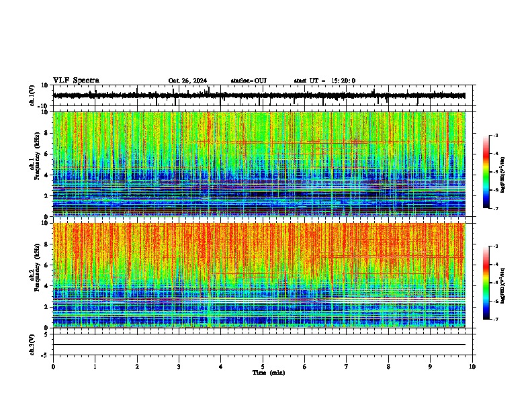Click the "9" tick on the time axis
This screenshot has height=411, width=532.
click(430, 367)
